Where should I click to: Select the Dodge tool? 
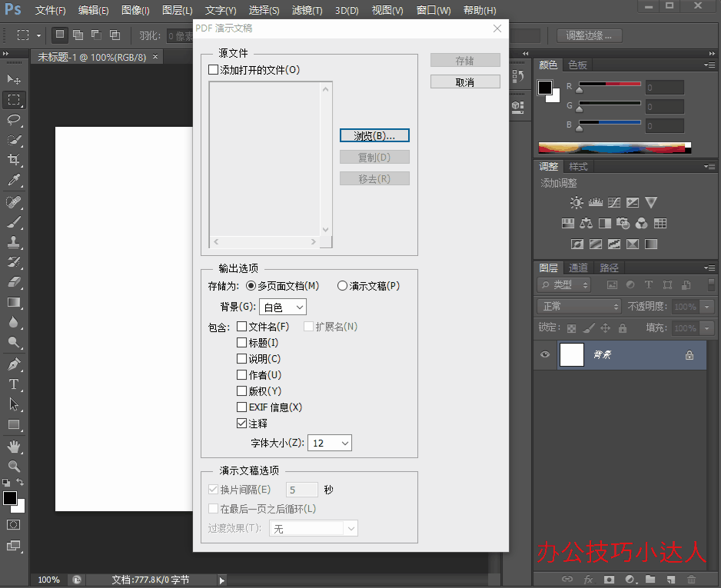14,341
